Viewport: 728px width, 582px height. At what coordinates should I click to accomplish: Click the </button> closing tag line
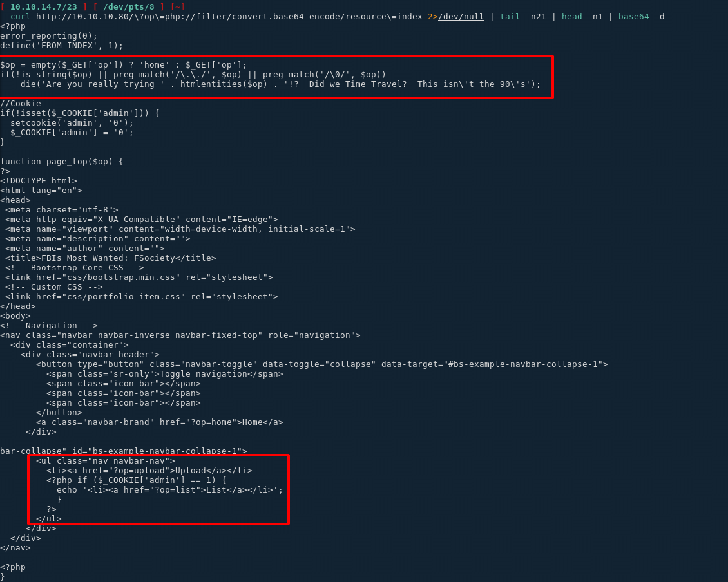click(59, 413)
